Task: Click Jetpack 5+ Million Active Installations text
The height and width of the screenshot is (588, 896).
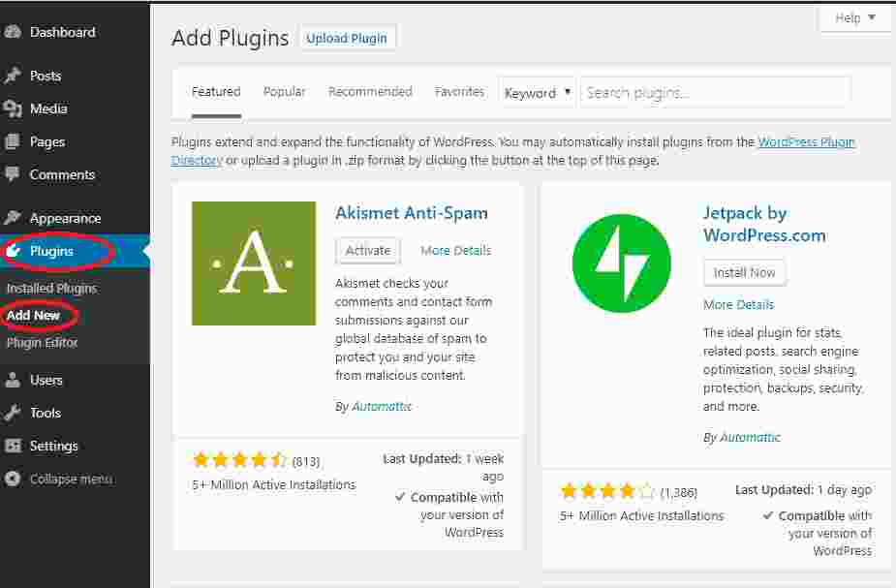Action: point(641,515)
